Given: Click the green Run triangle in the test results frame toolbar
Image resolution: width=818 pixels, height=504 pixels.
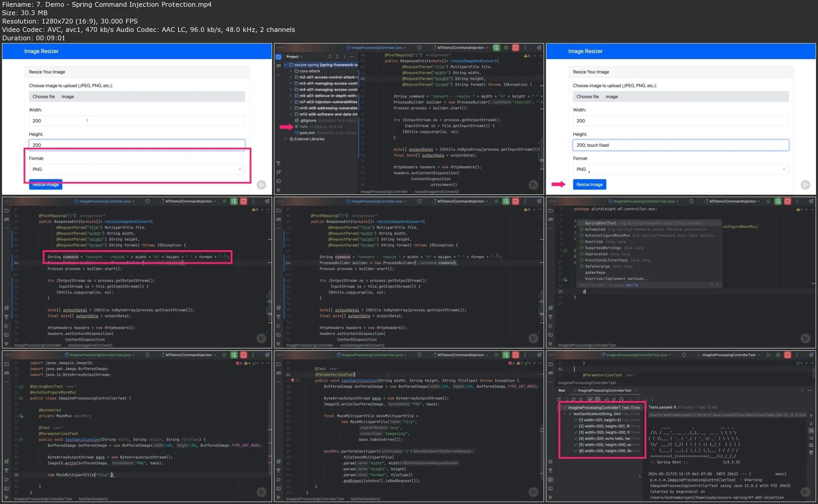Looking at the screenshot, I should pyautogui.click(x=768, y=355).
